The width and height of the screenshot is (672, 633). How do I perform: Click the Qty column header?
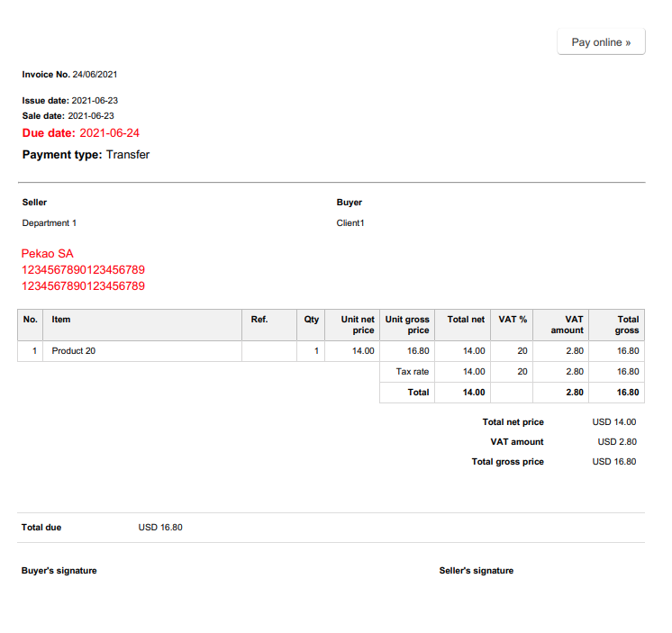312,320
